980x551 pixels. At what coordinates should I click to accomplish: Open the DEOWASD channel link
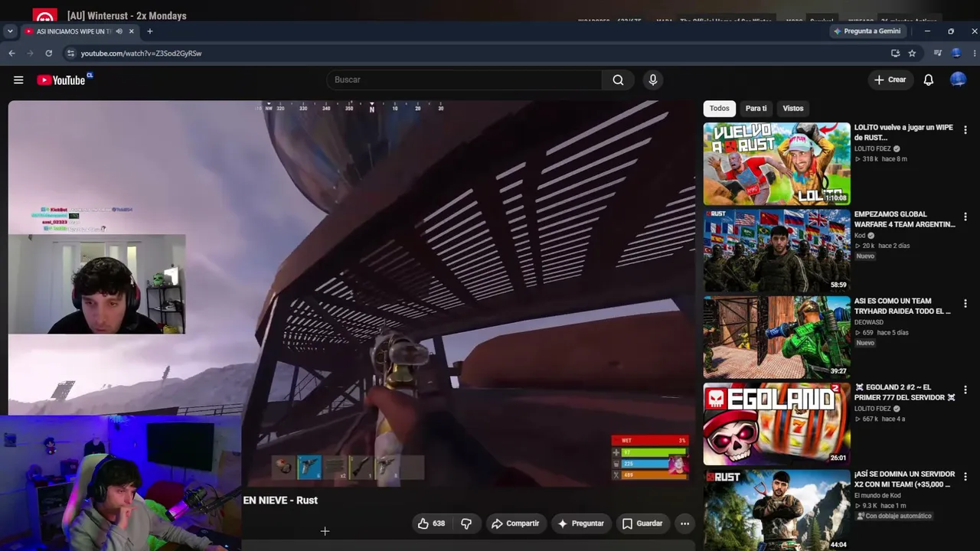click(x=871, y=322)
